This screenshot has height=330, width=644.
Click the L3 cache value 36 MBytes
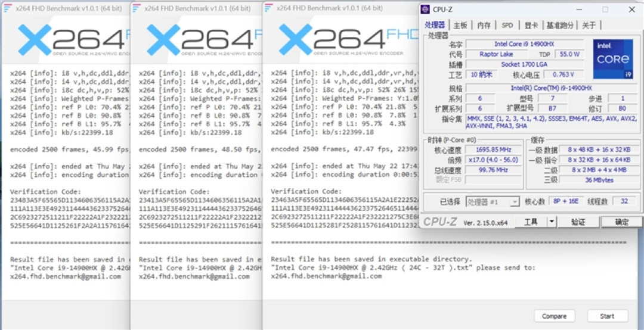pos(599,180)
